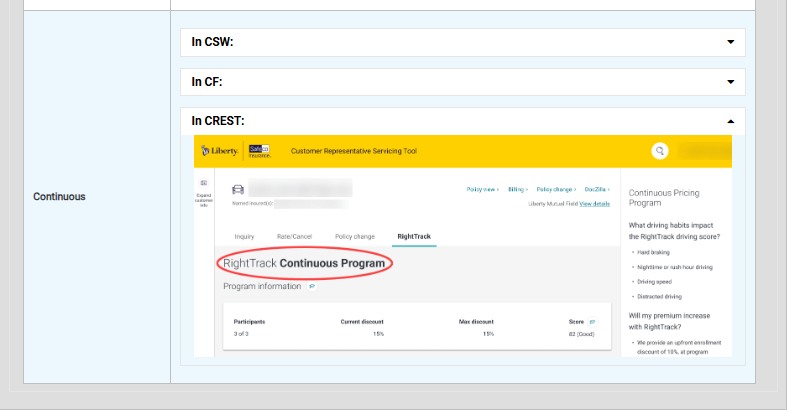Follow the Policy change link at top right

(556, 190)
